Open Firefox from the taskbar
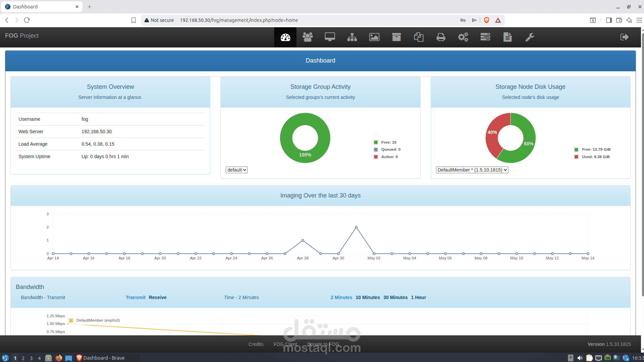This screenshot has width=644, height=362. click(59, 358)
